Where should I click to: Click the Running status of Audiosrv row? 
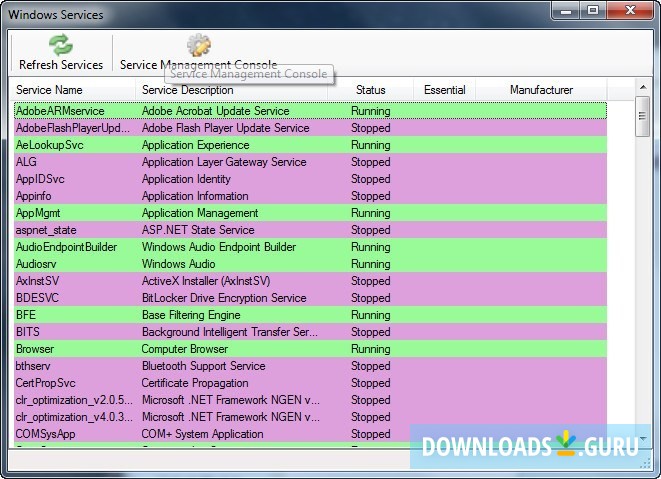point(371,264)
